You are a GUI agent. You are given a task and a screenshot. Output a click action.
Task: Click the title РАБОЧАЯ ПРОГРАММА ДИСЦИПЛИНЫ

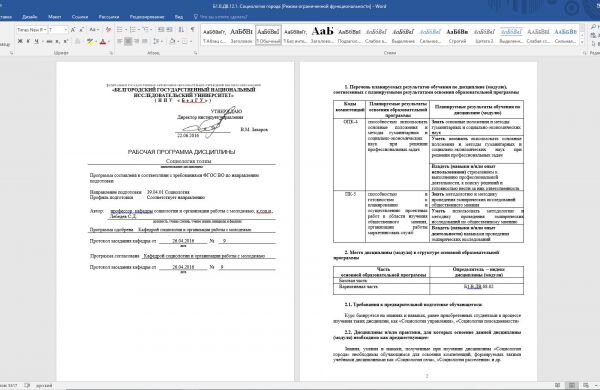[181, 152]
